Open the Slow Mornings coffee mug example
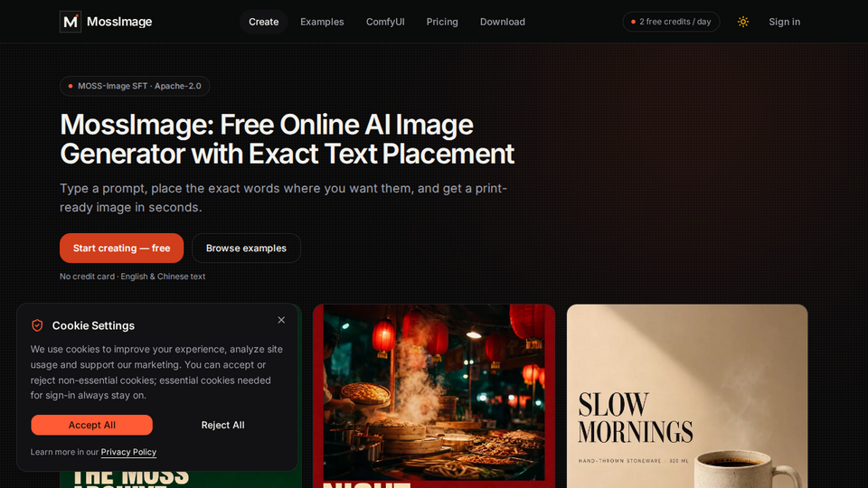The height and width of the screenshot is (488, 868). pyautogui.click(x=687, y=396)
